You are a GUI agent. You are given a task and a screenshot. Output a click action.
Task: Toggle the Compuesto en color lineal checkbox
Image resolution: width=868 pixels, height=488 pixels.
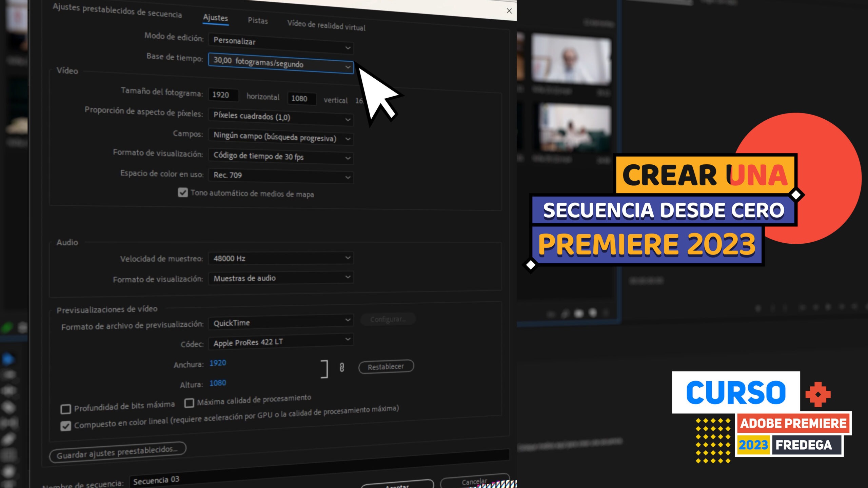pos(65,426)
